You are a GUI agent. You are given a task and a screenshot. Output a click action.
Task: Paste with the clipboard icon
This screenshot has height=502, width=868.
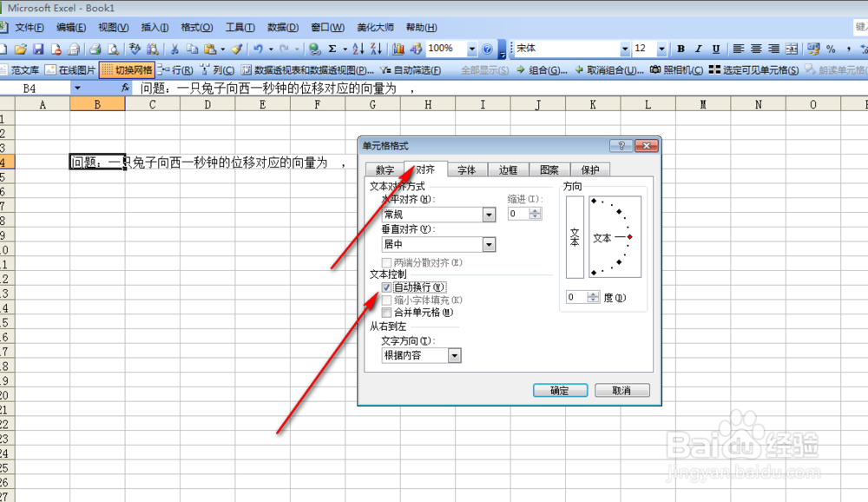[x=210, y=50]
